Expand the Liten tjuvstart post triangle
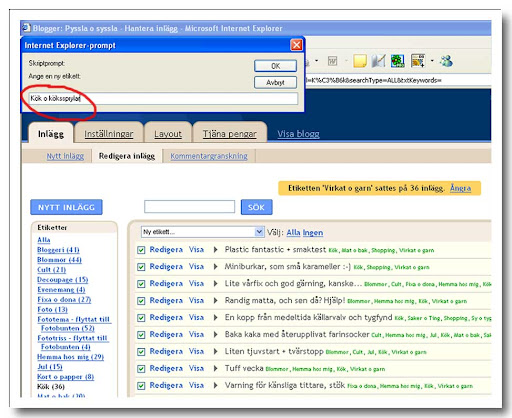 (215, 352)
